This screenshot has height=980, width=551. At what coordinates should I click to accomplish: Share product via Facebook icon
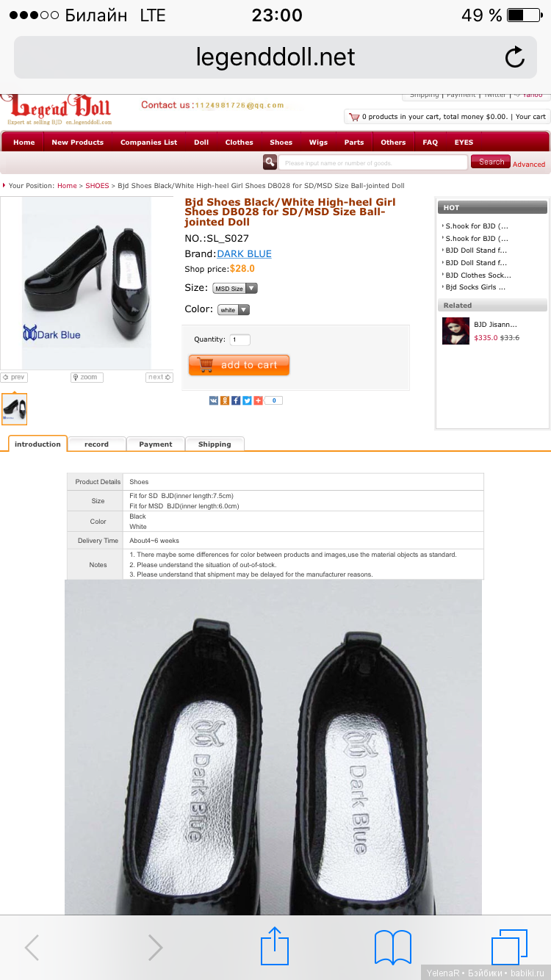tap(236, 400)
